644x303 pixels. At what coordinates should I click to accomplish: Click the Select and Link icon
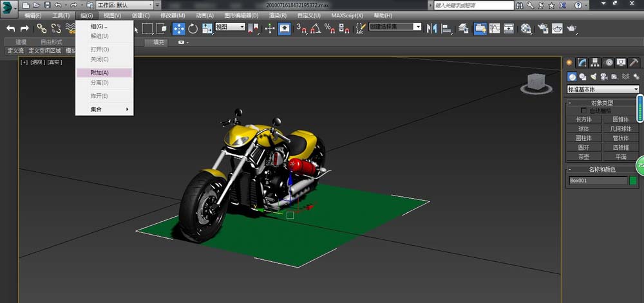click(41, 28)
